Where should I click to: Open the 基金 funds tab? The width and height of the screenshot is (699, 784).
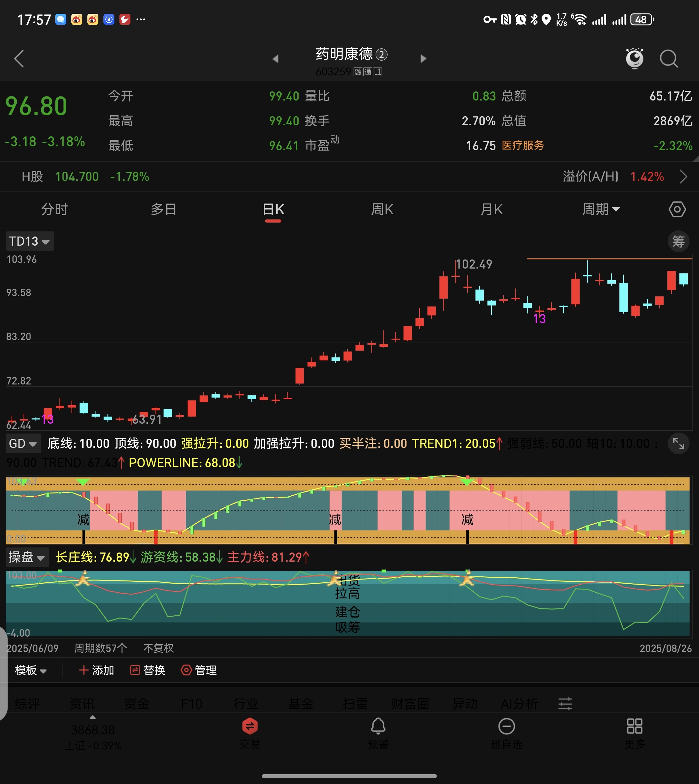(x=301, y=704)
